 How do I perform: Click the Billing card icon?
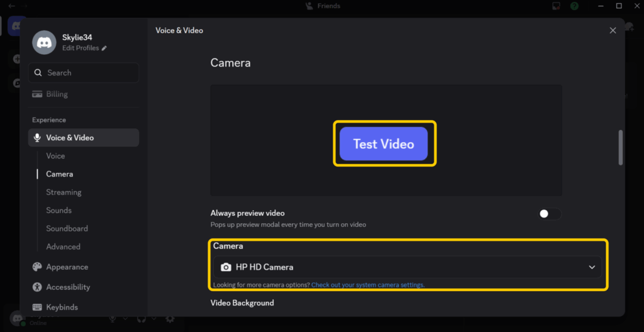pos(37,94)
